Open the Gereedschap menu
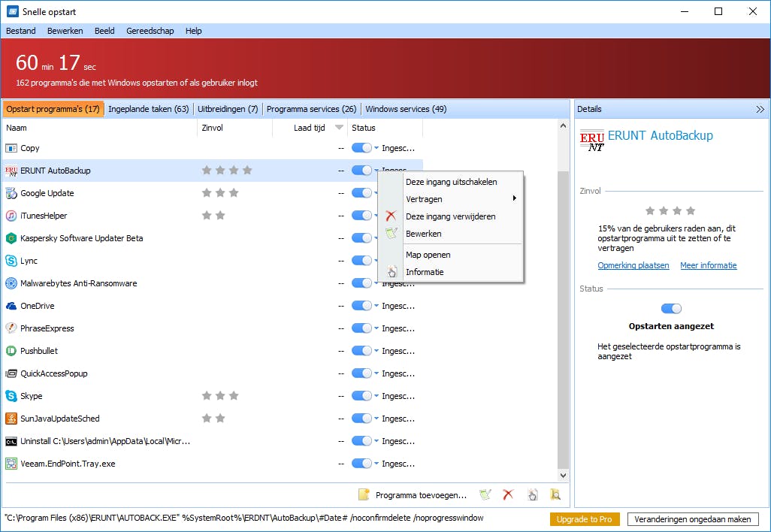This screenshot has height=532, width=771. tap(150, 31)
